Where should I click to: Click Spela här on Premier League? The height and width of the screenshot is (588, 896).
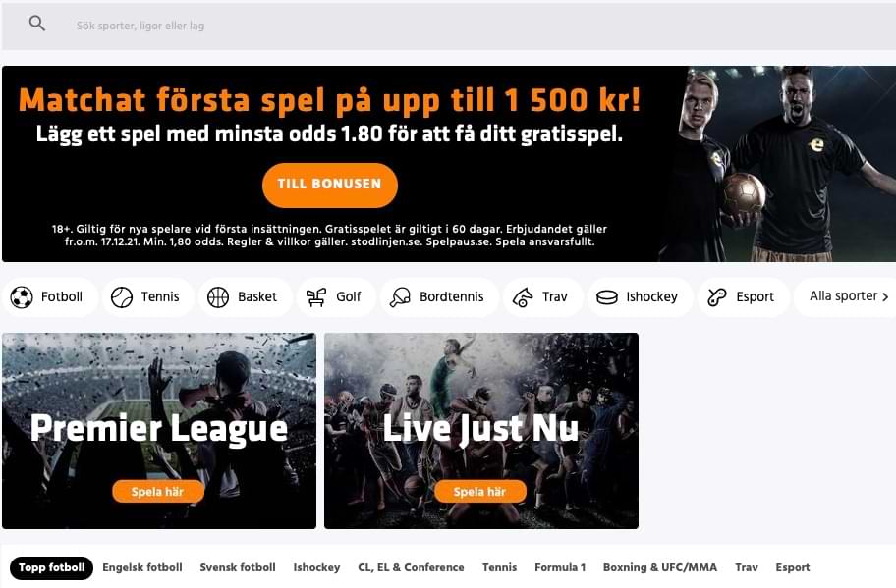(x=158, y=491)
